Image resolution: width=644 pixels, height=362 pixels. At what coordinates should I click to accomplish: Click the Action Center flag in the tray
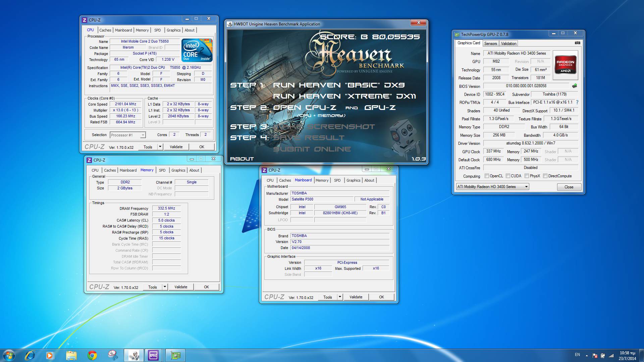595,356
